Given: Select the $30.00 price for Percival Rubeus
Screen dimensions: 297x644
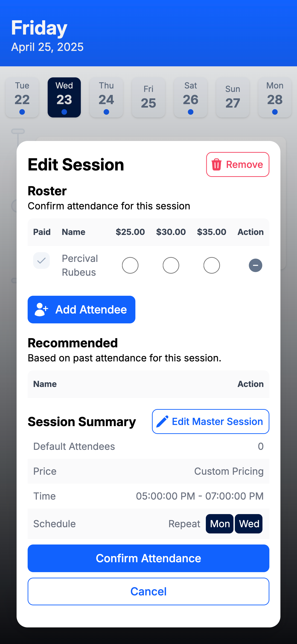Looking at the screenshot, I should coord(171,265).
